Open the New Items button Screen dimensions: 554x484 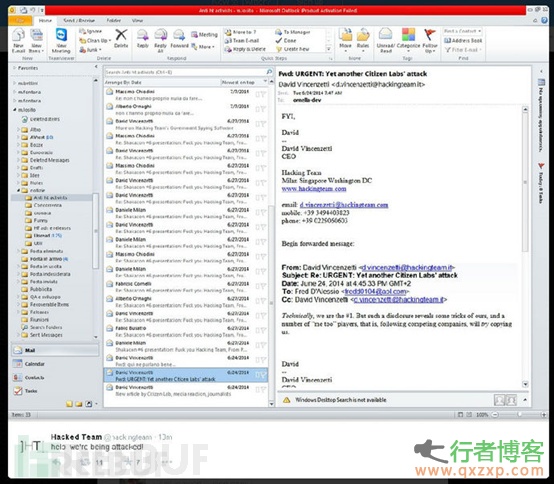(x=36, y=41)
